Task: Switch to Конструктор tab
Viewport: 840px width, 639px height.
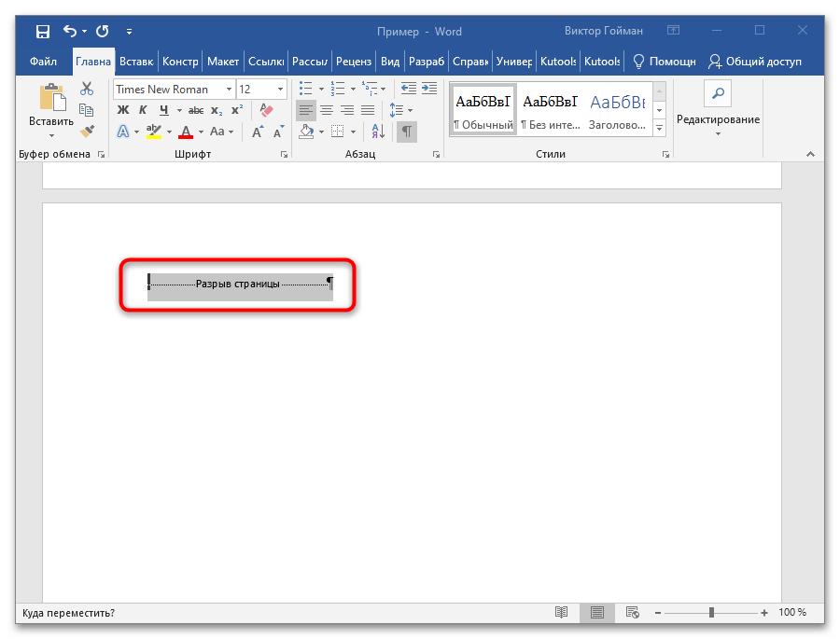Action: (180, 62)
